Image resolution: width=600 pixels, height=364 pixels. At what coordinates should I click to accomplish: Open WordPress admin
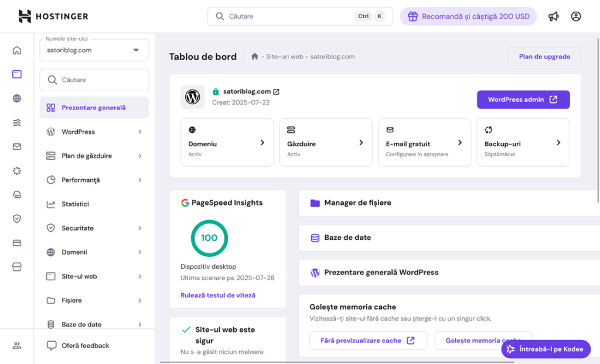523,99
